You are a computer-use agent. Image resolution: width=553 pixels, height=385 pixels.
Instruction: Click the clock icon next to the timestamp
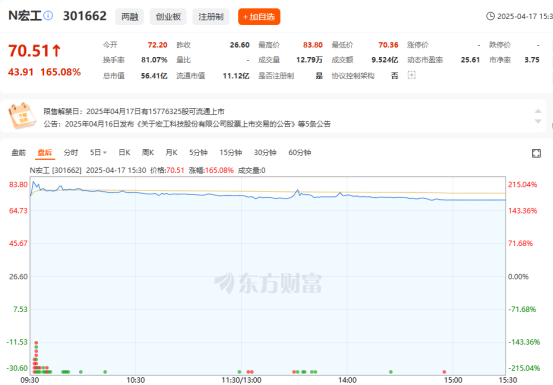490,16
